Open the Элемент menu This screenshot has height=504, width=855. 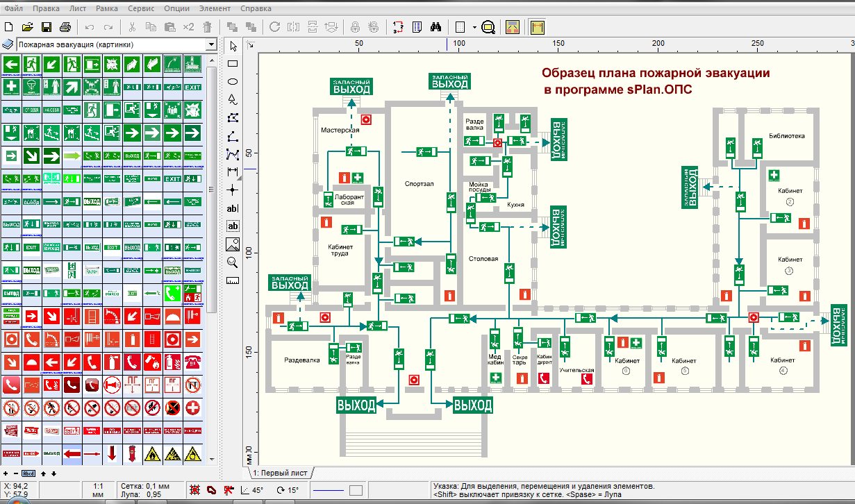215,9
